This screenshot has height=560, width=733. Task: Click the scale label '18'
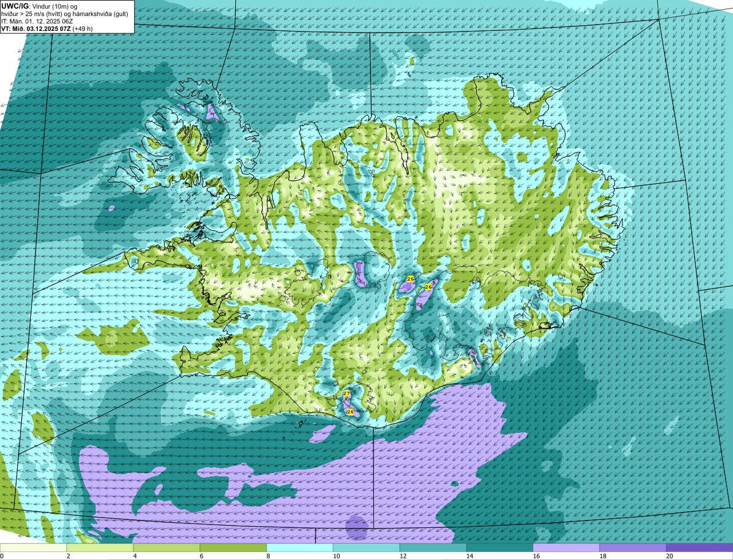coord(602,556)
